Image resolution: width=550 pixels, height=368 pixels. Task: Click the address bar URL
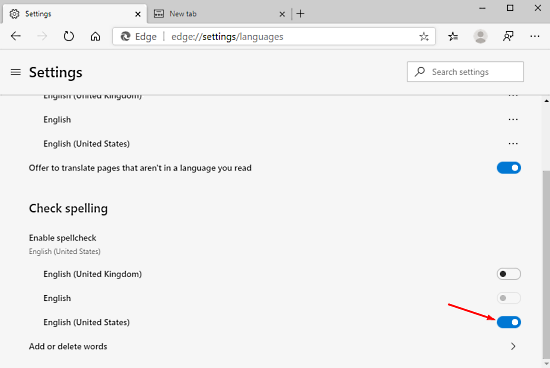[227, 36]
